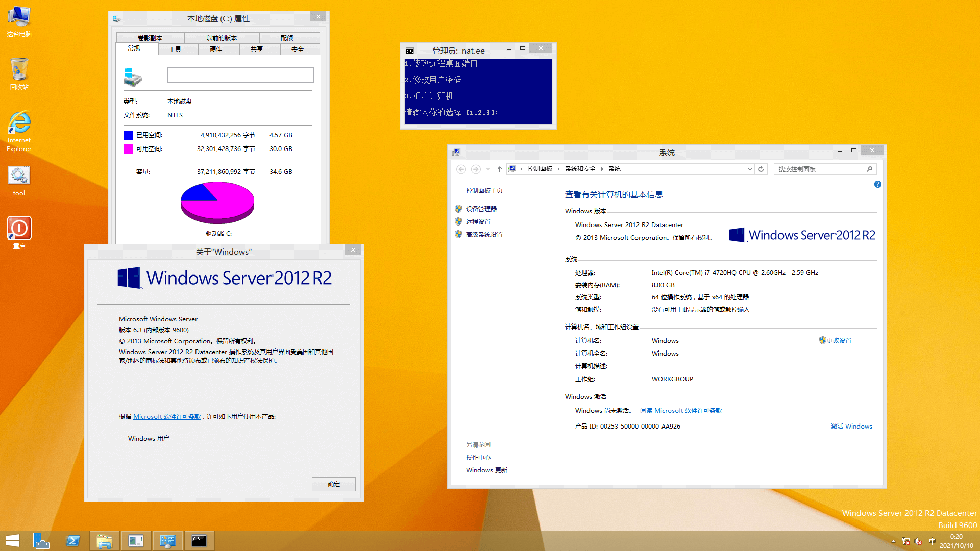
Task: Expand 控制面板 breadcrumb arrow
Action: (558, 169)
